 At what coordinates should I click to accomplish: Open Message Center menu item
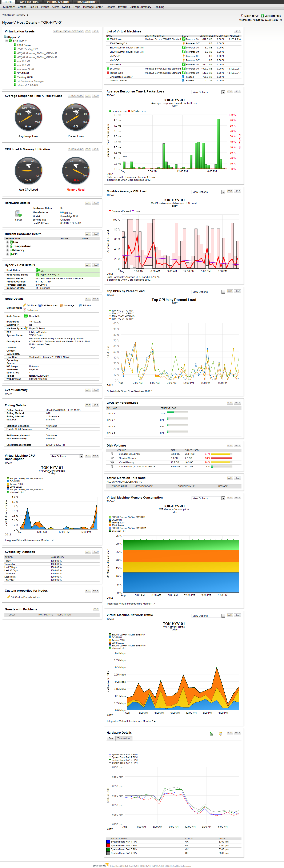[93, 7]
